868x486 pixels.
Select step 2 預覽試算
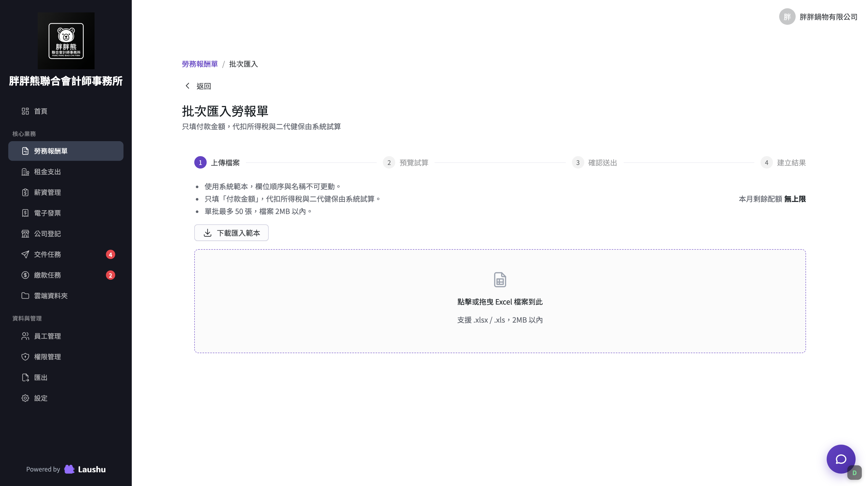pos(406,163)
